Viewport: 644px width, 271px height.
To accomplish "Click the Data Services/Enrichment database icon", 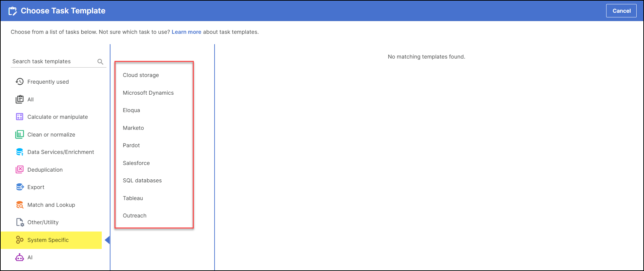I will 20,152.
